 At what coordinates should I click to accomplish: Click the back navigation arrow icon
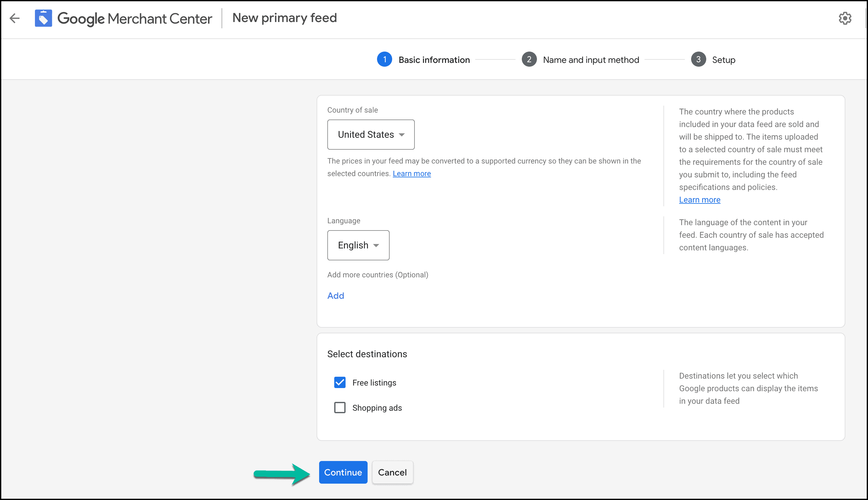tap(15, 18)
